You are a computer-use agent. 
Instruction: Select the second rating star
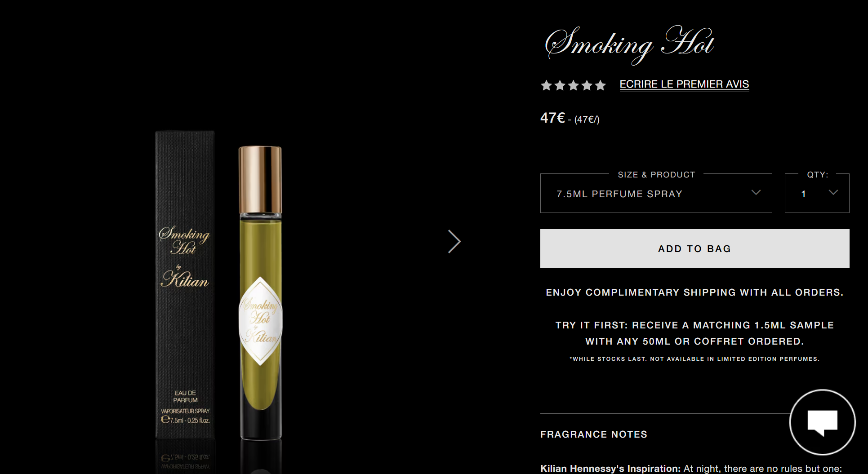pos(560,85)
